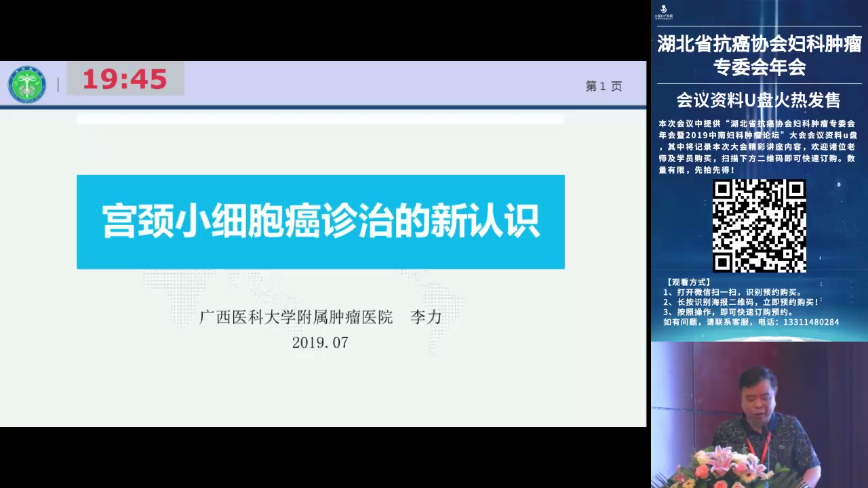Click the blue title banner 宫颈小细胞癌诊治的新认识
Viewport: 868px width, 488px height.
pyautogui.click(x=321, y=222)
